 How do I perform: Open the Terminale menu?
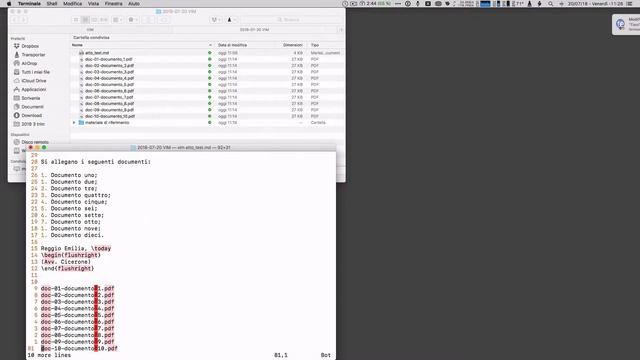pyautogui.click(x=29, y=4)
